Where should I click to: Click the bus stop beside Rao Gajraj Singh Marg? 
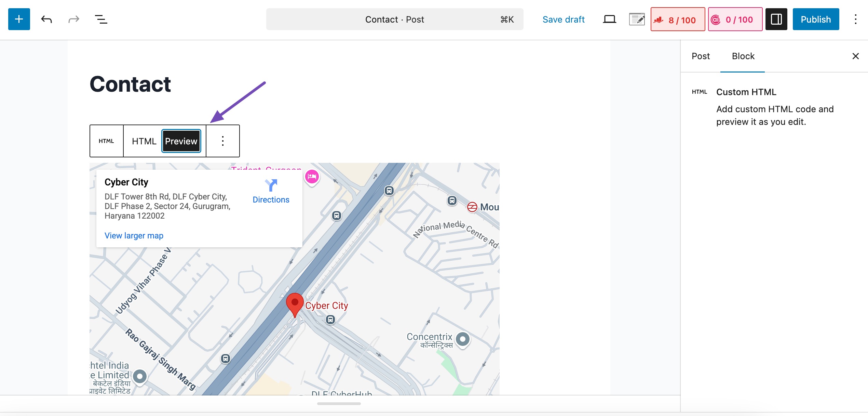pos(226,359)
